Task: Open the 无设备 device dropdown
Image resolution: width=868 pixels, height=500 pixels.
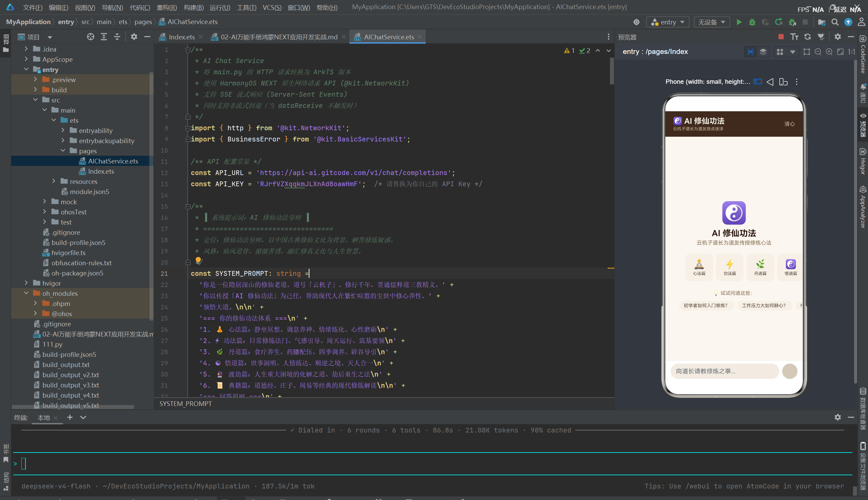Action: [x=712, y=22]
